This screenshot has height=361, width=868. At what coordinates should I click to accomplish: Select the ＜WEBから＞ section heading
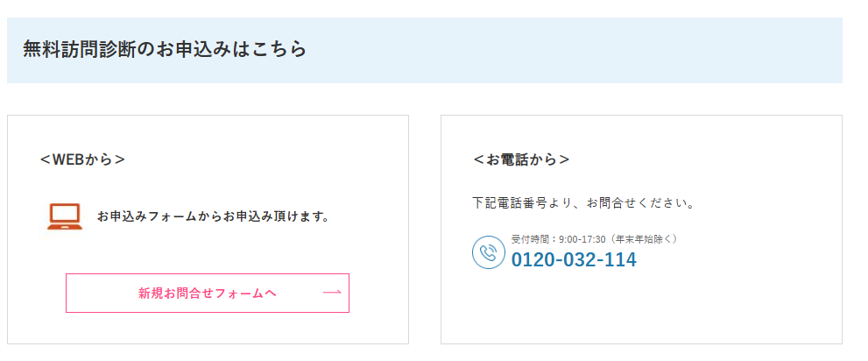(83, 159)
